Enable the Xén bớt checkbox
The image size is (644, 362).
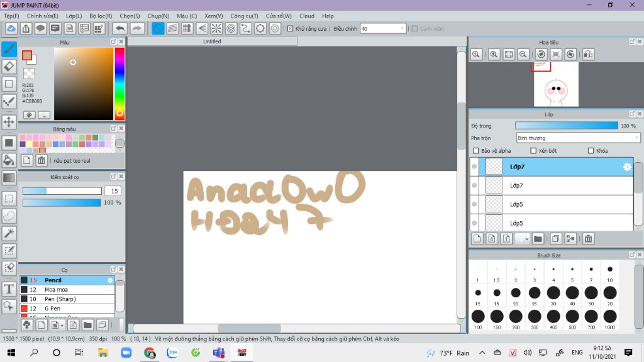533,151
